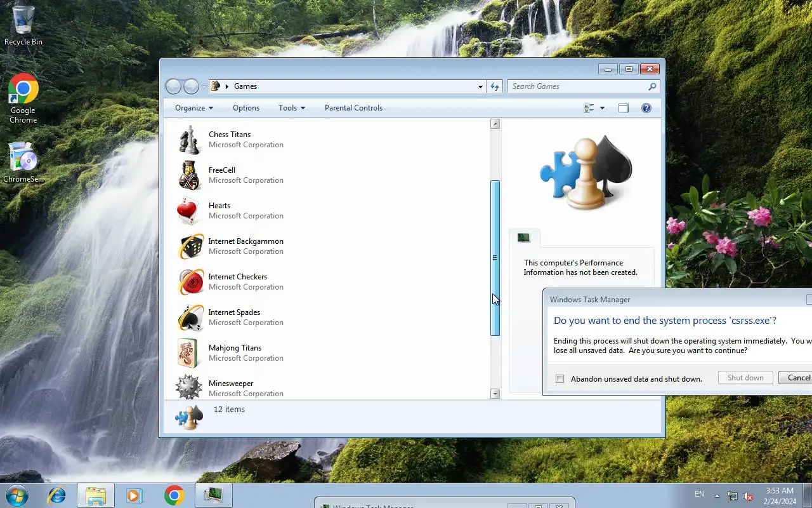Open Parental Controls in the toolbar

[353, 108]
